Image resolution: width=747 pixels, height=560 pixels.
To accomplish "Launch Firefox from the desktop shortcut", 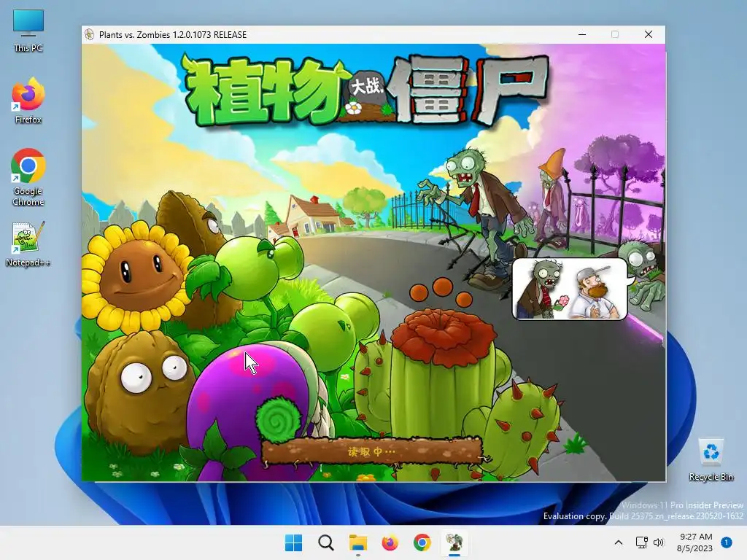I will point(28,101).
